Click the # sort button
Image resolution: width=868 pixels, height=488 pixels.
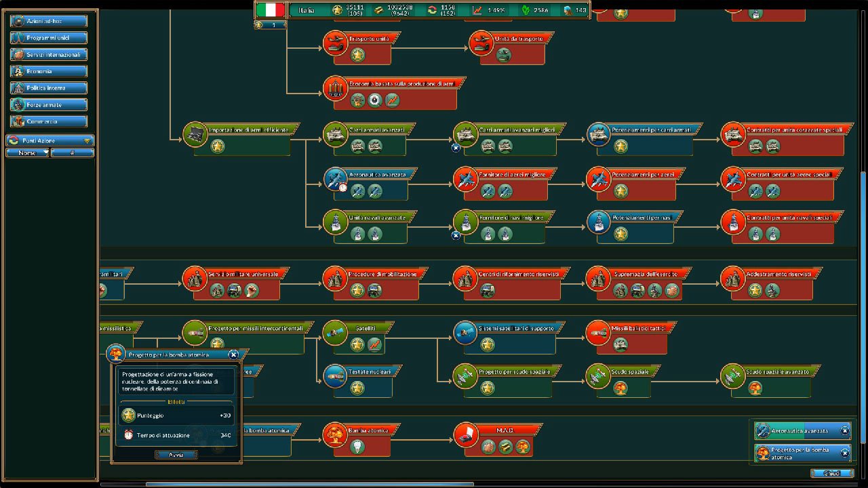click(72, 152)
